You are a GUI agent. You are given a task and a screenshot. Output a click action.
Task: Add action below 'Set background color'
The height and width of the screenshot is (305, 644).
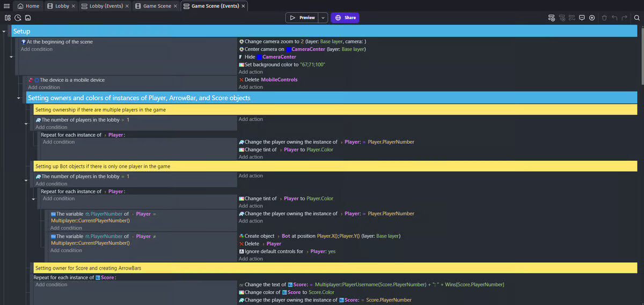[251, 72]
